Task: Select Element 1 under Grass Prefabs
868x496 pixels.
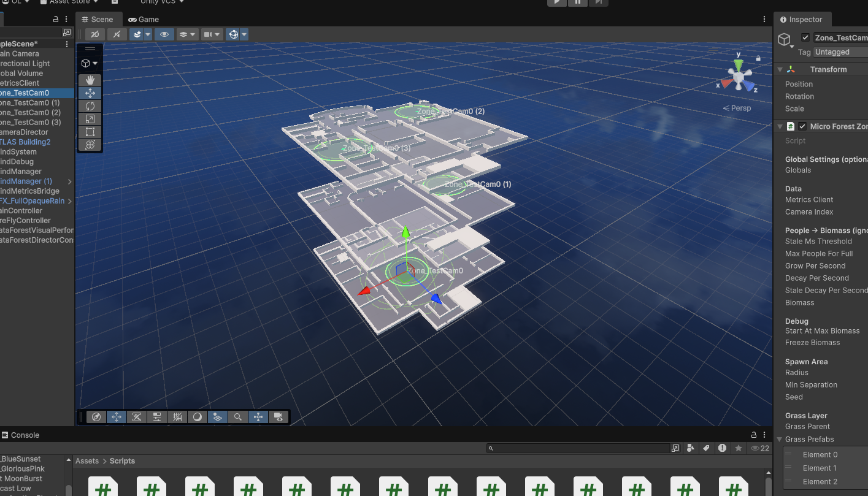Action: [x=820, y=468]
